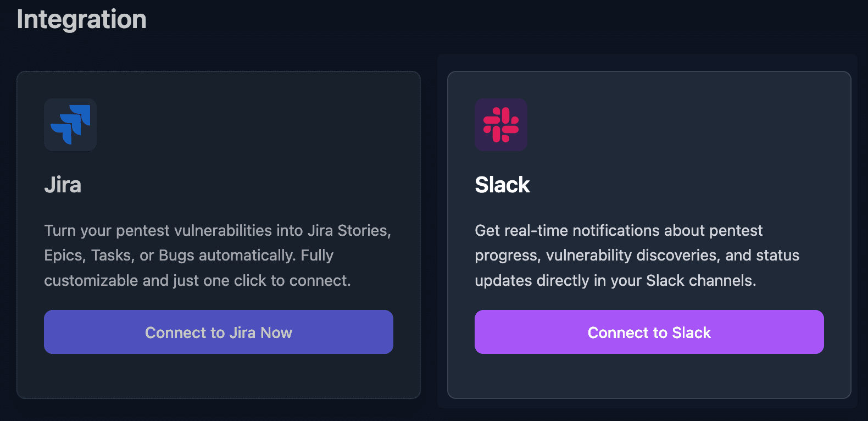The height and width of the screenshot is (421, 868).
Task: Click the Integration page title
Action: (81, 19)
